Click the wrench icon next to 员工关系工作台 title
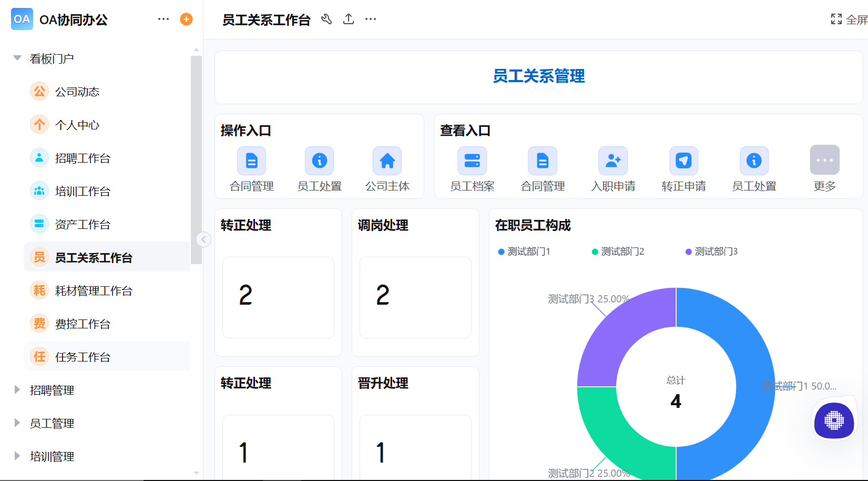The image size is (868, 481). tap(326, 19)
